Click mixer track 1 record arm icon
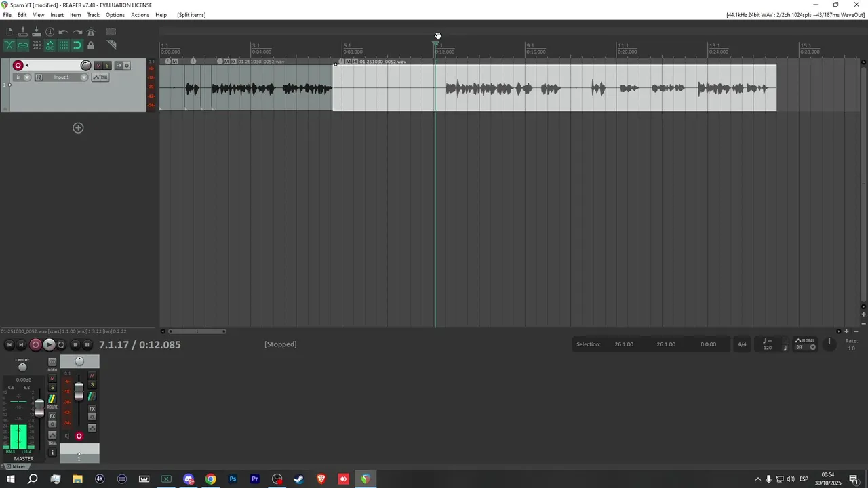 (79, 436)
